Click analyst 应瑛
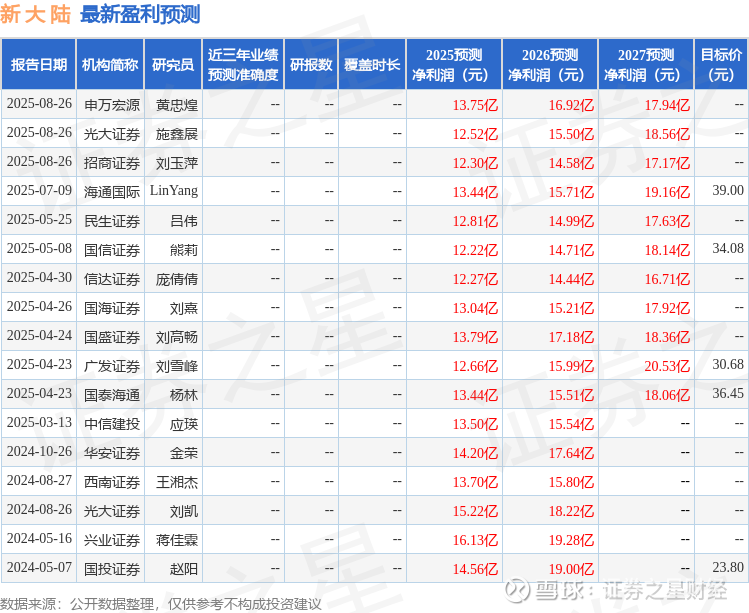The image size is (749, 613). coord(184,424)
